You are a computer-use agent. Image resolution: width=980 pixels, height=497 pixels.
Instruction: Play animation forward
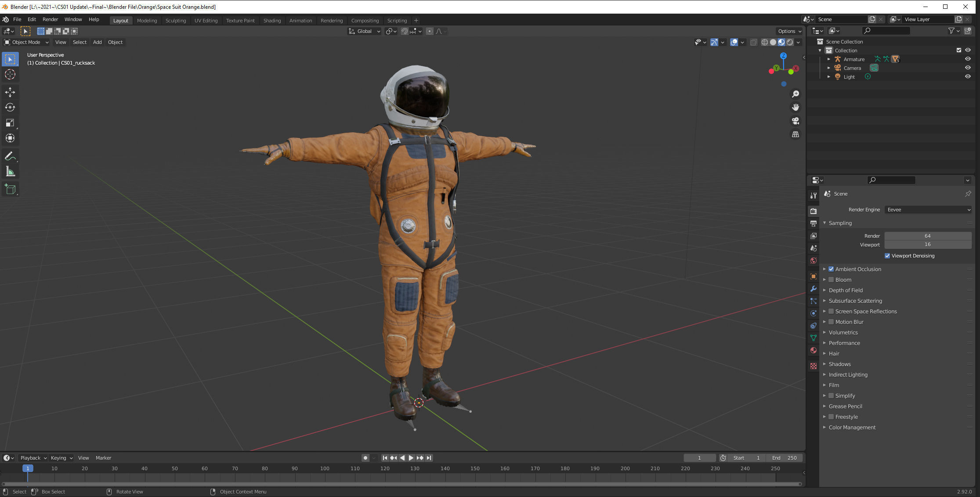411,458
